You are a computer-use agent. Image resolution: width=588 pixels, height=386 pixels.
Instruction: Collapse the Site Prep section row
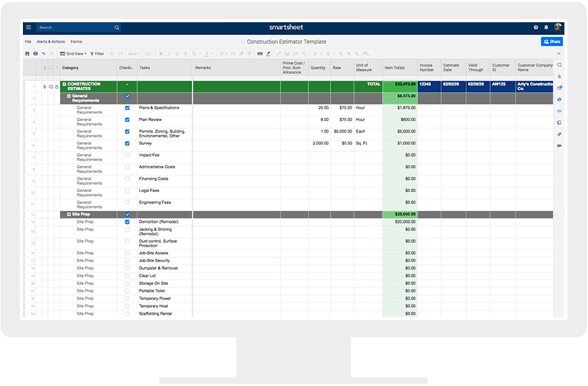point(69,214)
